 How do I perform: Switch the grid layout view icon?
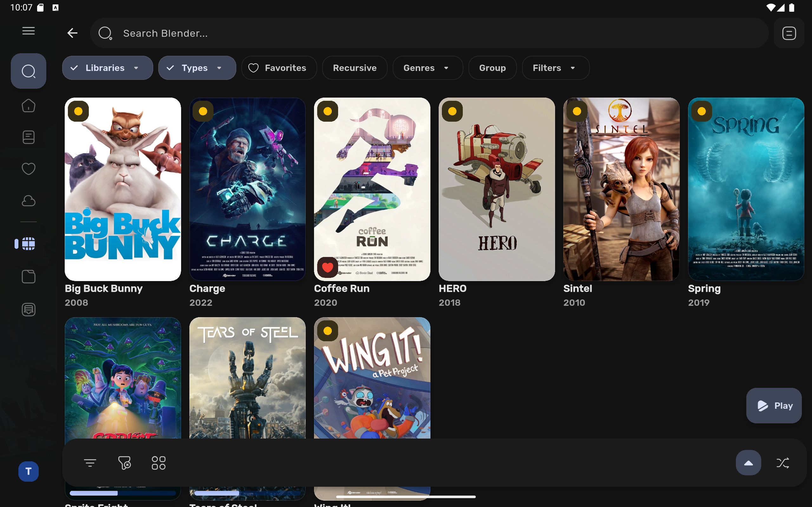159,463
